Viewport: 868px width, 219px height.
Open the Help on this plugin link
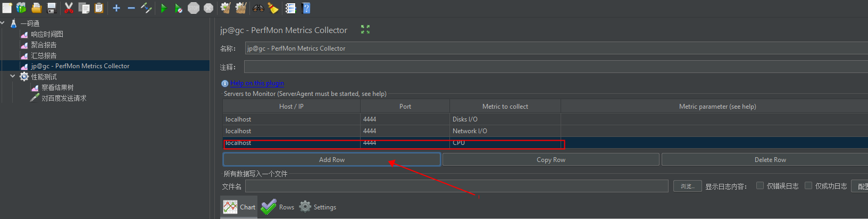[x=257, y=83]
